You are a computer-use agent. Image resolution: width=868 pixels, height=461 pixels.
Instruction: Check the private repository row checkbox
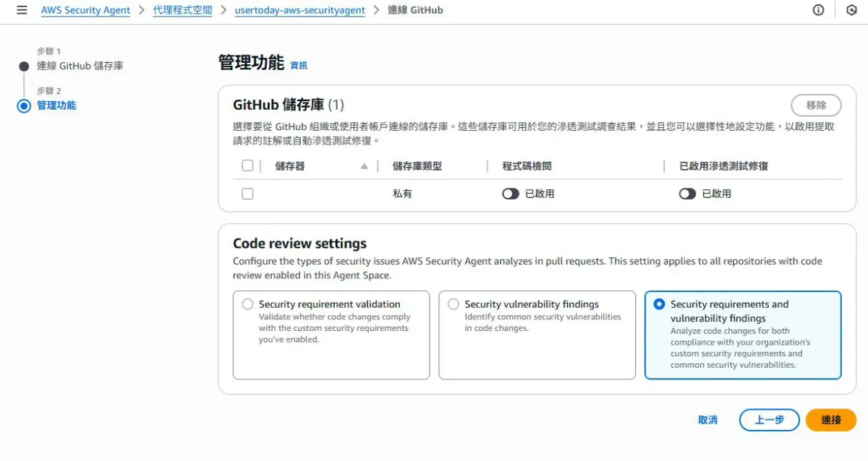click(247, 194)
